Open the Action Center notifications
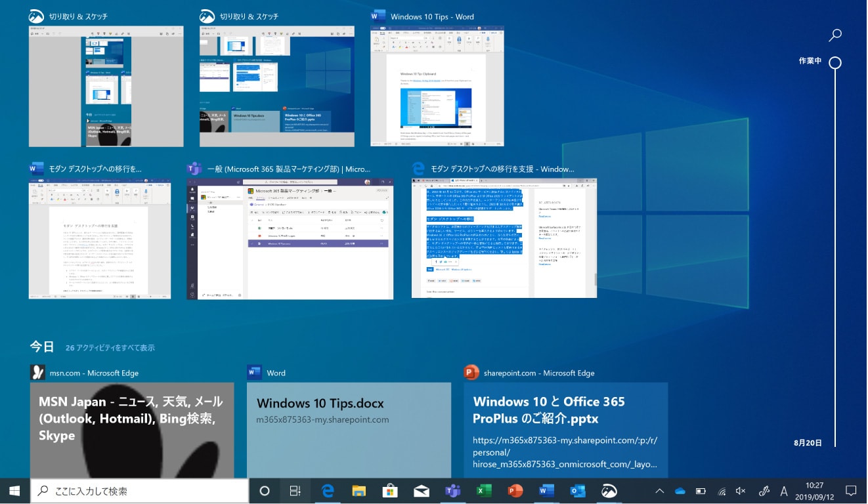868x504 pixels. [851, 491]
